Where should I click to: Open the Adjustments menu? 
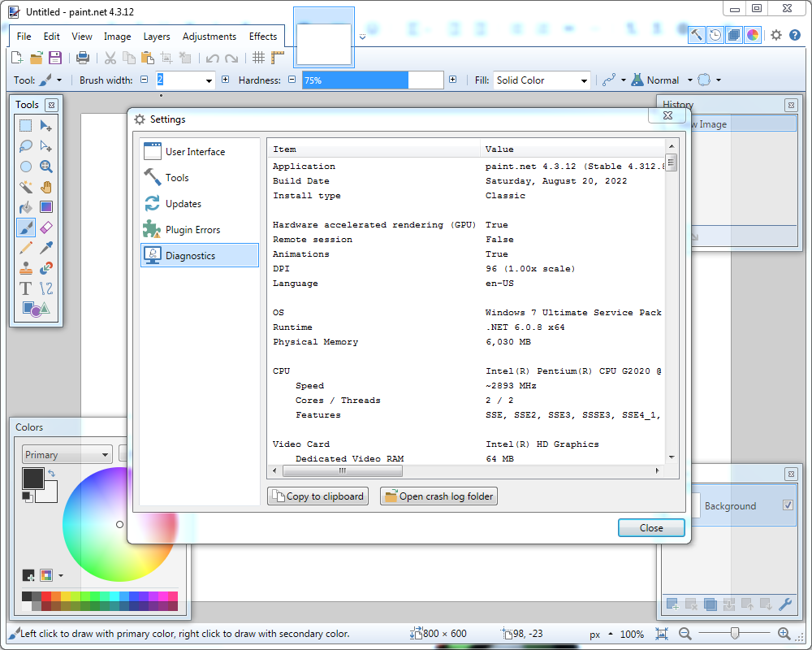point(209,37)
